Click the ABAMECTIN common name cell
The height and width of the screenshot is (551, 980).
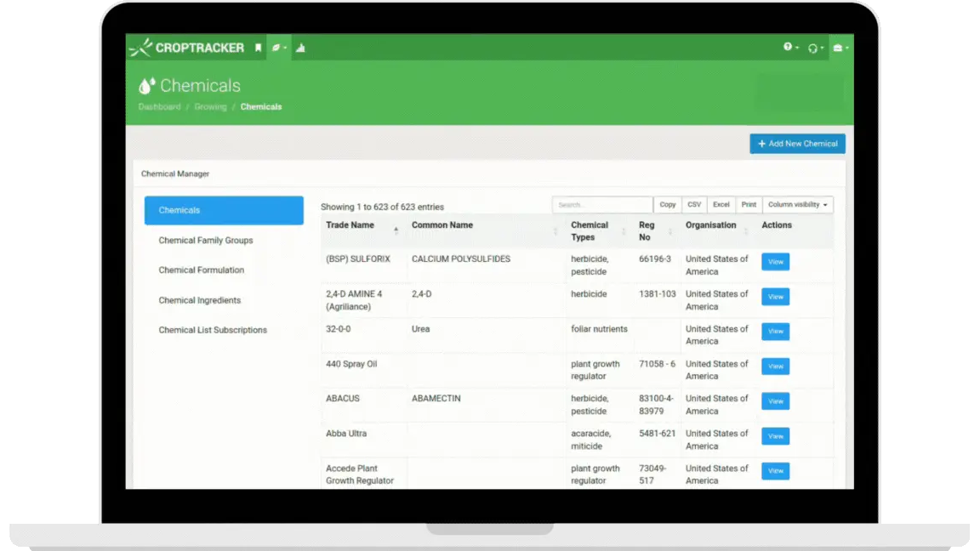[436, 398]
